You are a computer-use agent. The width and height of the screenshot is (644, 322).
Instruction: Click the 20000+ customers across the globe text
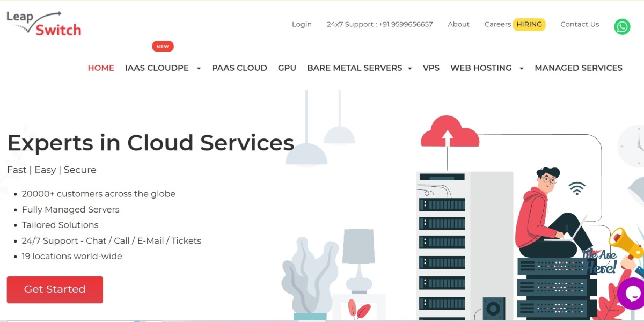pos(99,194)
